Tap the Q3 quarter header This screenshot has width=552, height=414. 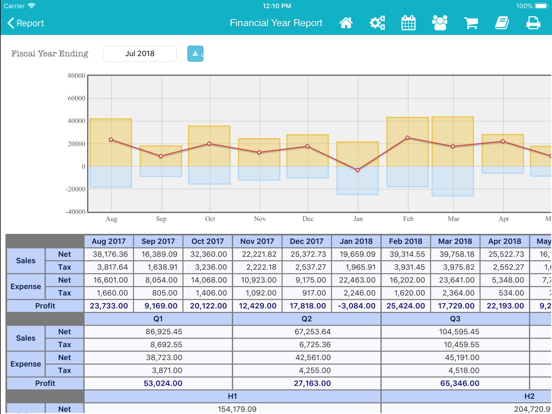455,319
